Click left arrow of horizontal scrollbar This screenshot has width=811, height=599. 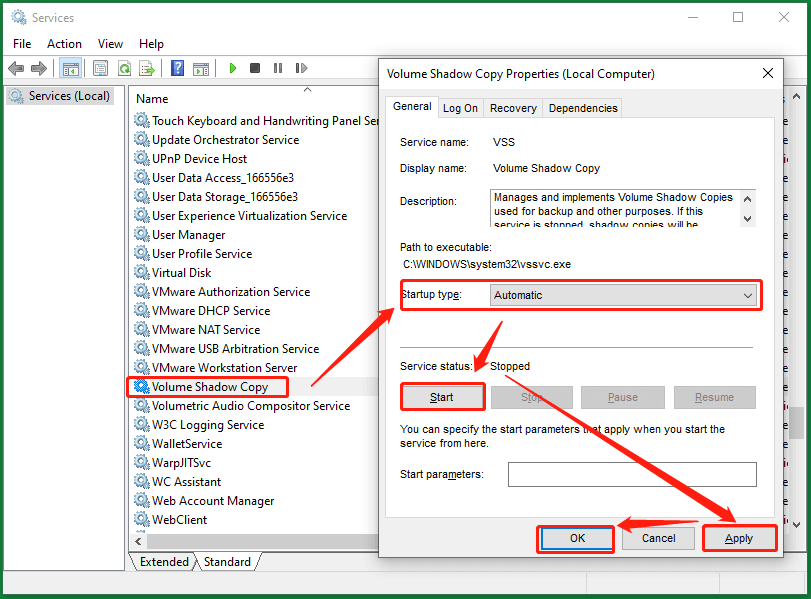138,542
